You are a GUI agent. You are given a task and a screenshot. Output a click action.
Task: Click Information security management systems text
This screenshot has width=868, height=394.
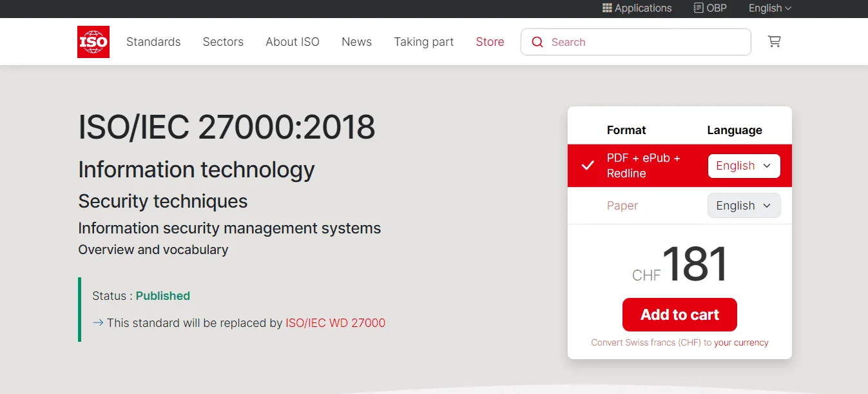229,228
